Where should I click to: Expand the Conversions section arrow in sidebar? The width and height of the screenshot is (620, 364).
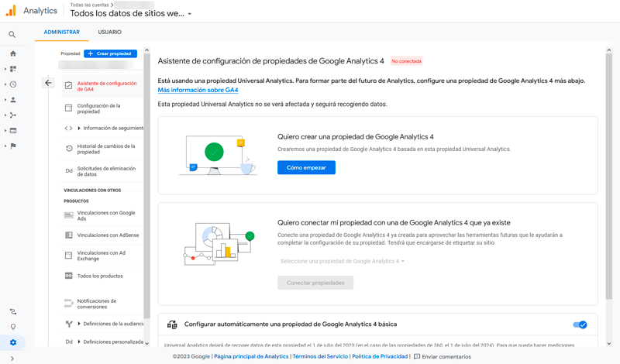(5, 146)
